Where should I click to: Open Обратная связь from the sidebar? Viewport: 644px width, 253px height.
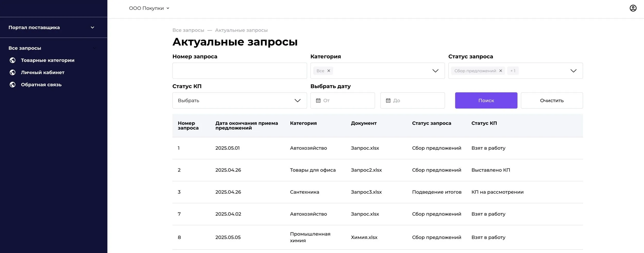click(x=41, y=84)
